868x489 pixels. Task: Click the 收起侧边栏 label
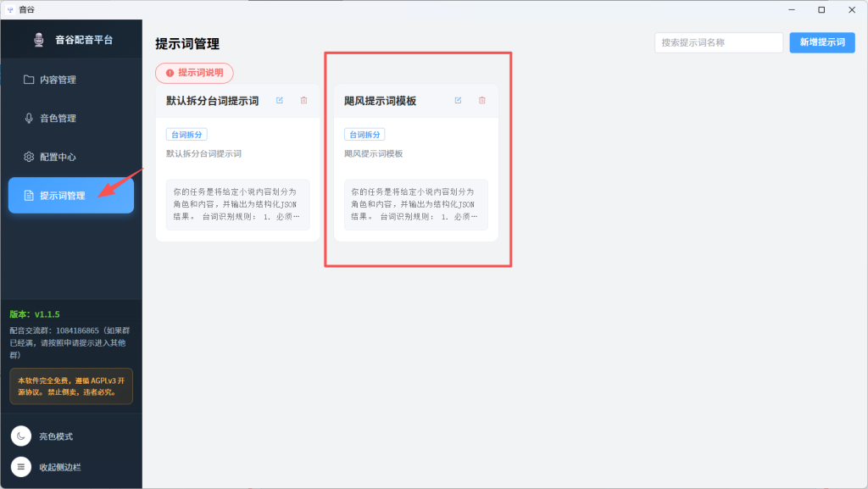60,468
